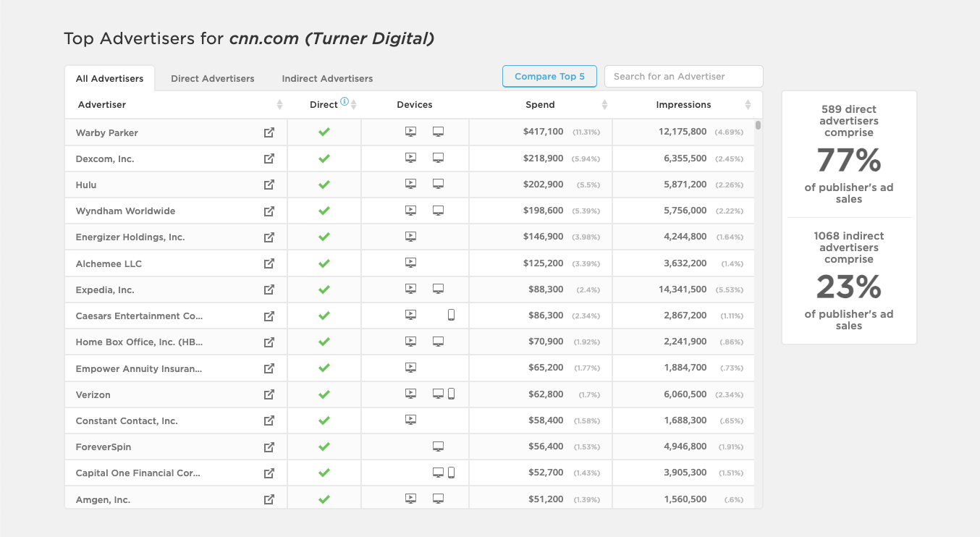Image resolution: width=980 pixels, height=537 pixels.
Task: Switch to All Advertisers tab
Action: click(109, 78)
